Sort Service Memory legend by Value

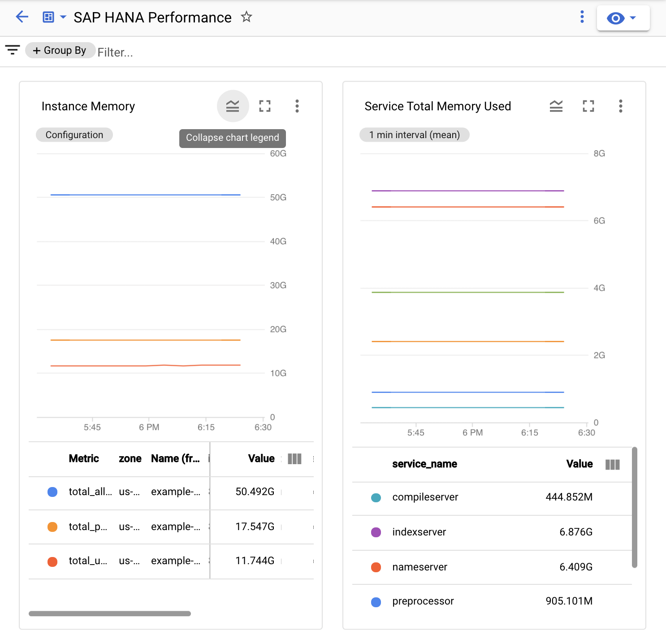click(580, 464)
